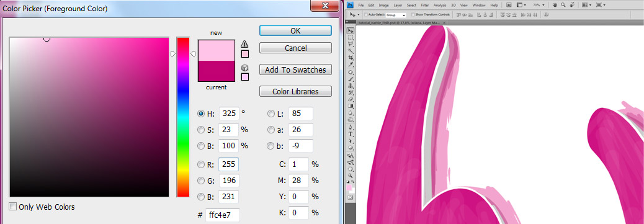Select the Type tool

351,133
